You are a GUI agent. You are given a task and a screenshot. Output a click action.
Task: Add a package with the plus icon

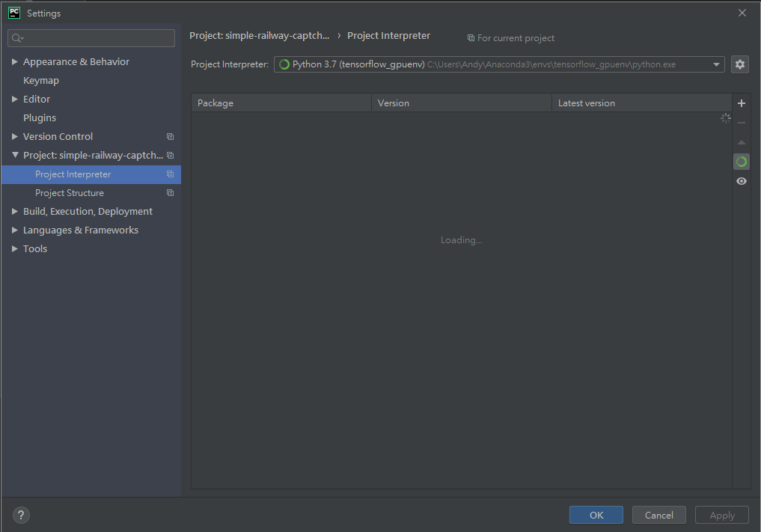tap(741, 103)
